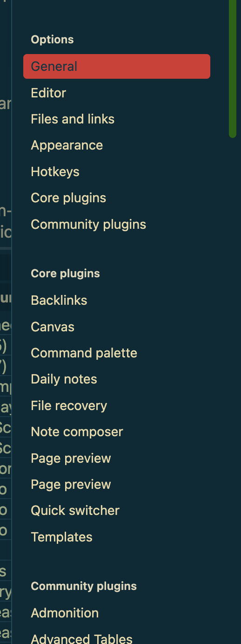Screen dimensions: 241x644
Task: Switch to the Appearance settings
Action: click(x=117, y=145)
